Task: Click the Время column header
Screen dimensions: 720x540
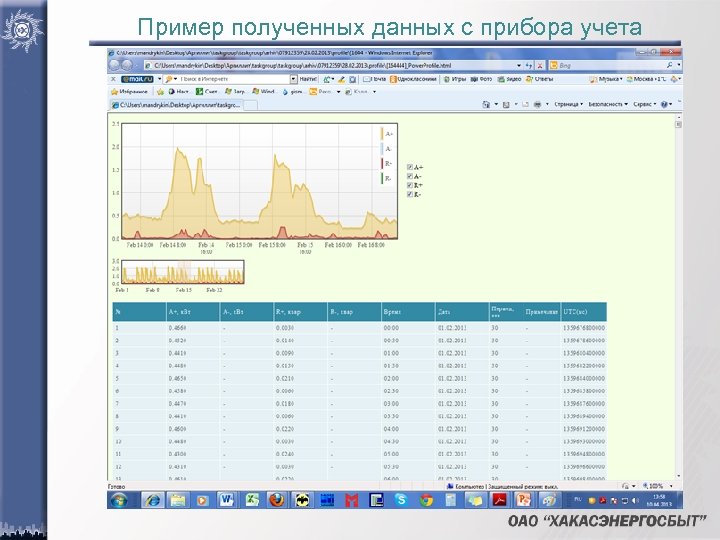Action: click(x=408, y=312)
